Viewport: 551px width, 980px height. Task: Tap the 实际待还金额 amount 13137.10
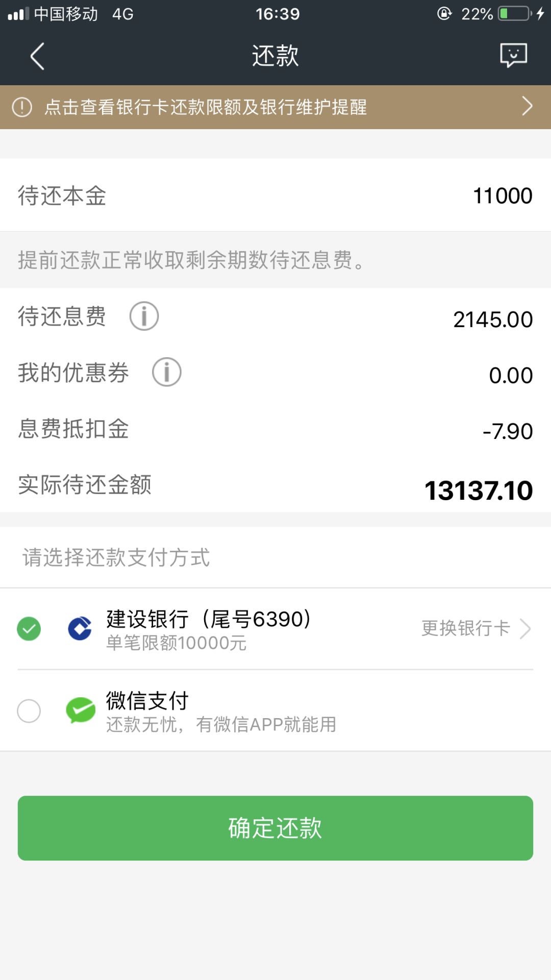478,491
